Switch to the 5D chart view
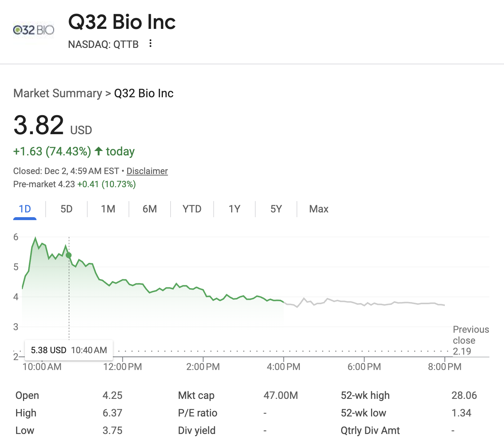 (x=66, y=209)
